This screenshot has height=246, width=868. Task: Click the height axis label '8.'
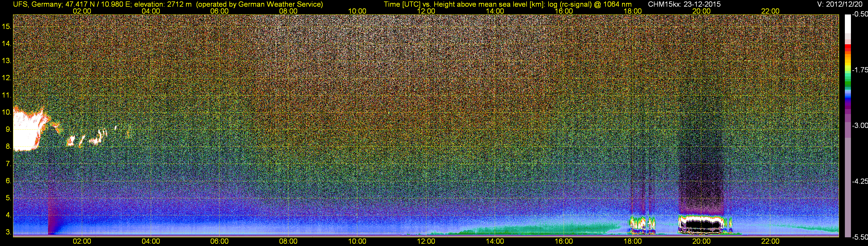pos(9,147)
